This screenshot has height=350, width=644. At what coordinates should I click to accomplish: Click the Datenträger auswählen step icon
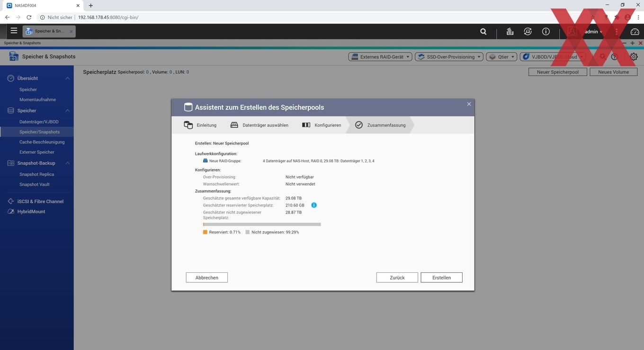(x=234, y=125)
